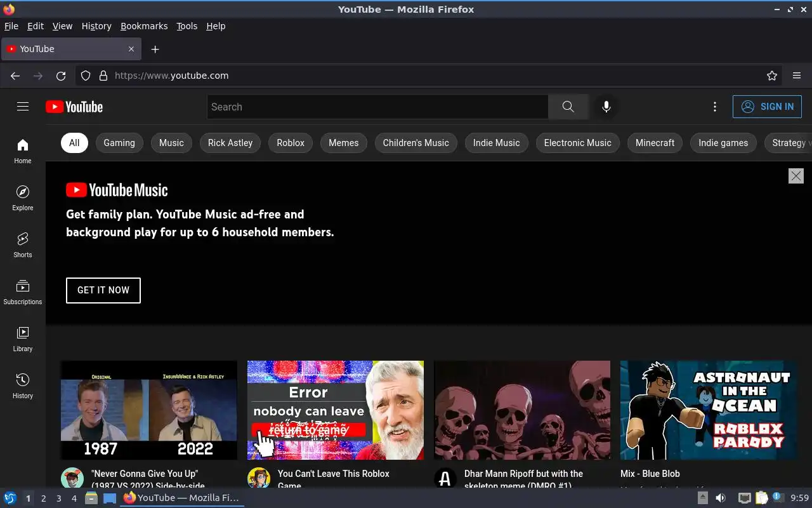812x508 pixels.
Task: Select the Roblox filter chip
Action: tap(291, 143)
